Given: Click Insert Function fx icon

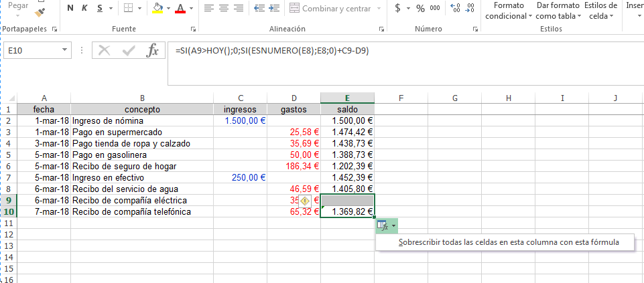Looking at the screenshot, I should coord(153,50).
